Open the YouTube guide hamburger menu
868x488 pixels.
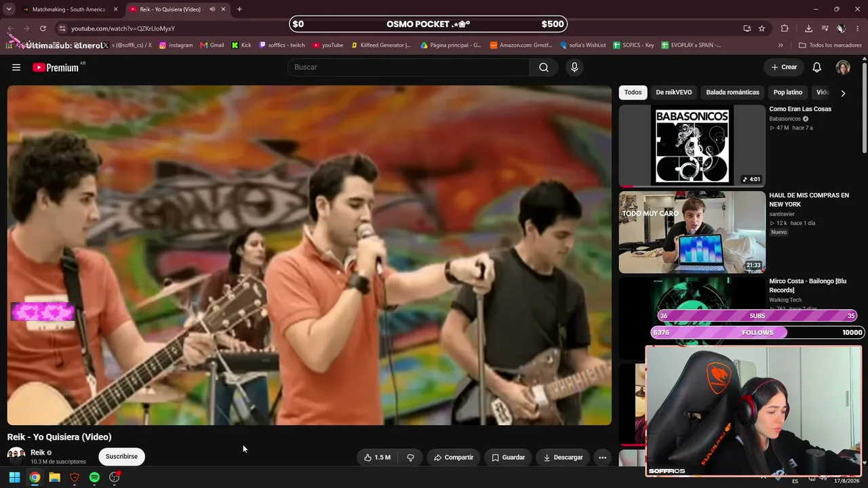pos(16,67)
